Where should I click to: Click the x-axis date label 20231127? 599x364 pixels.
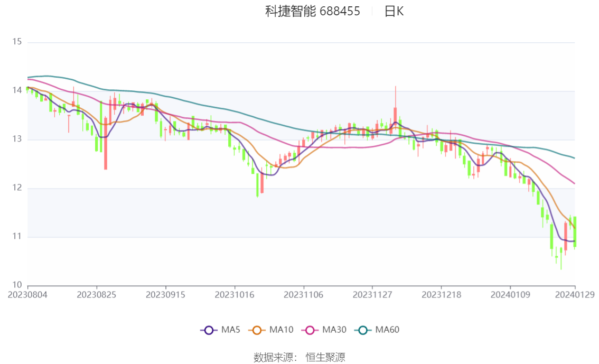[372, 295]
